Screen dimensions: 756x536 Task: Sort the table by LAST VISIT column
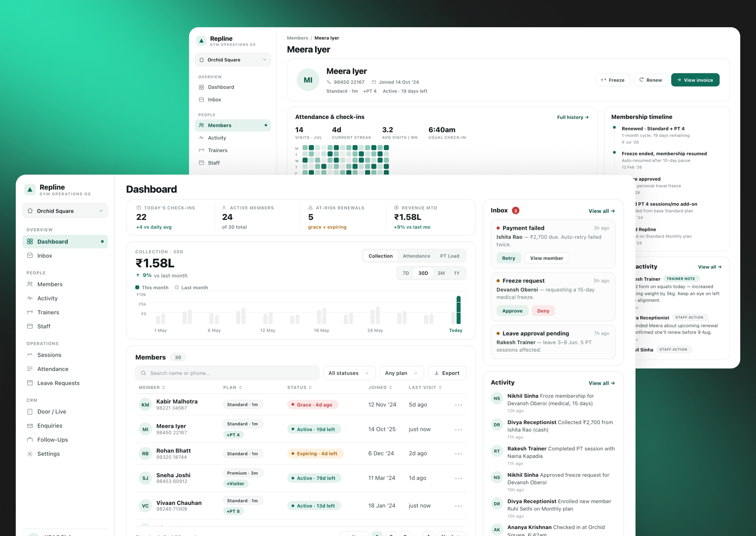click(x=425, y=387)
